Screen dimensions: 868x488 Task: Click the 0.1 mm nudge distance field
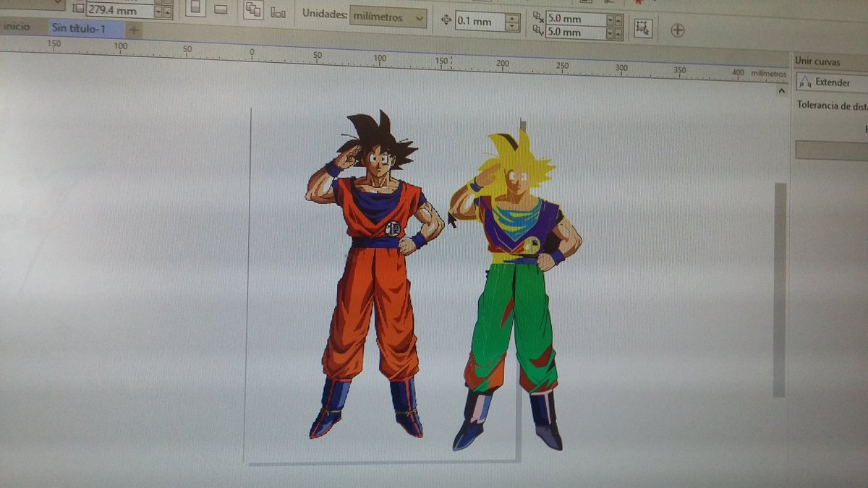click(x=480, y=22)
